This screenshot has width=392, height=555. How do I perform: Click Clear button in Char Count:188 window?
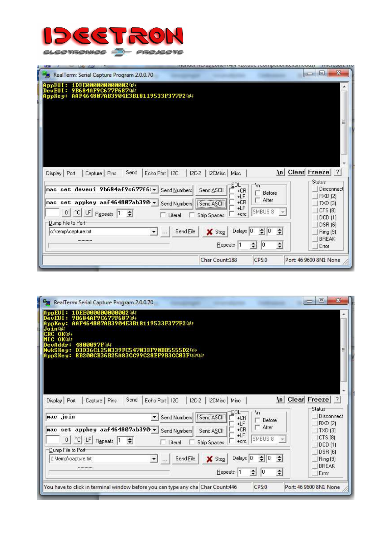(296, 172)
